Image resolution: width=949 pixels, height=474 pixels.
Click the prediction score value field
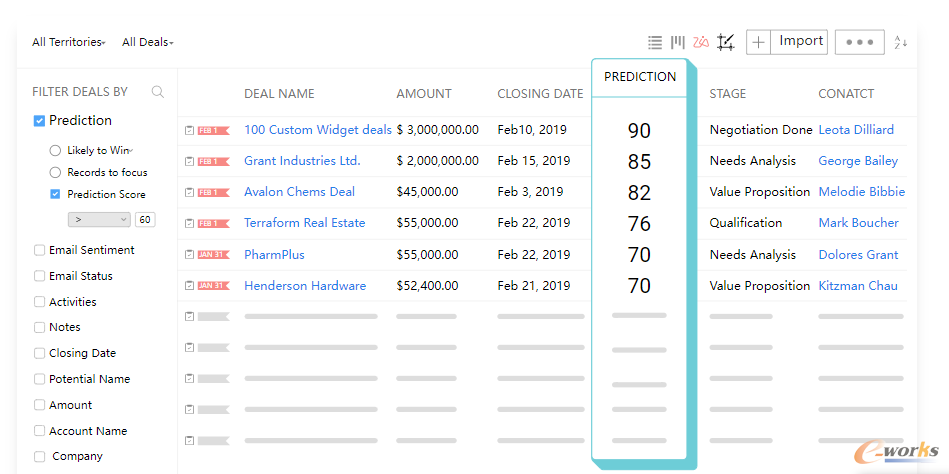pyautogui.click(x=144, y=219)
